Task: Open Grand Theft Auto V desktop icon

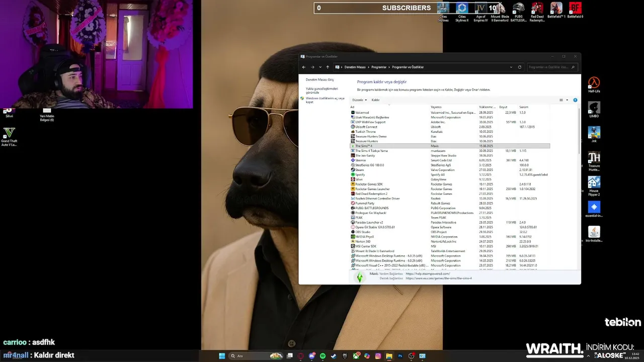Action: [9, 137]
